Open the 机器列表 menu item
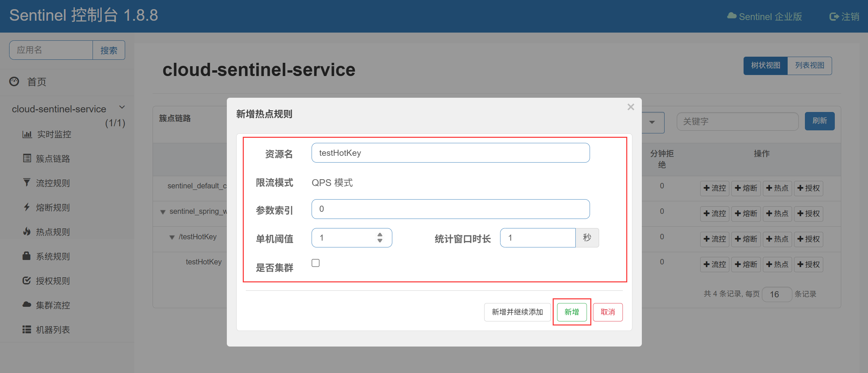Screen dimensions: 868x373 tap(53, 329)
